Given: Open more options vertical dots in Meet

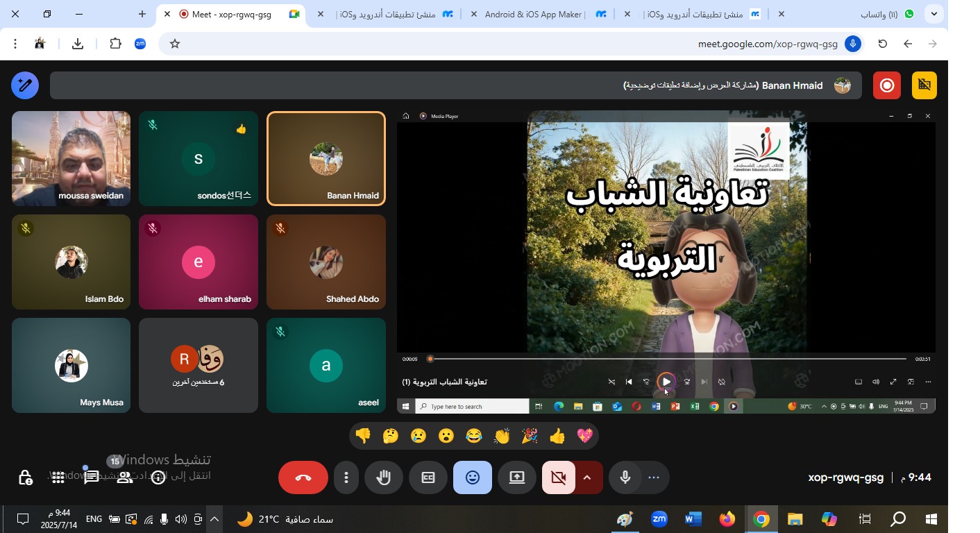Looking at the screenshot, I should tap(346, 477).
